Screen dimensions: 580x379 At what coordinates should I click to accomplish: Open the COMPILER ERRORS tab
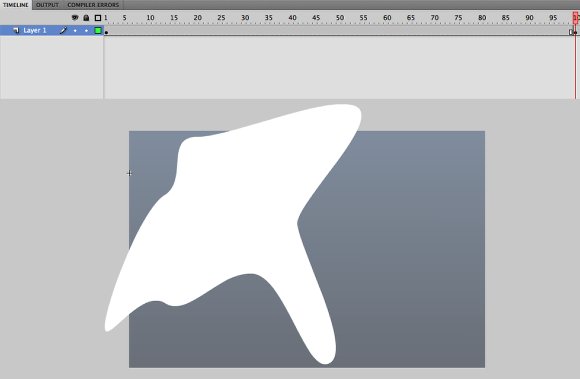tap(93, 5)
